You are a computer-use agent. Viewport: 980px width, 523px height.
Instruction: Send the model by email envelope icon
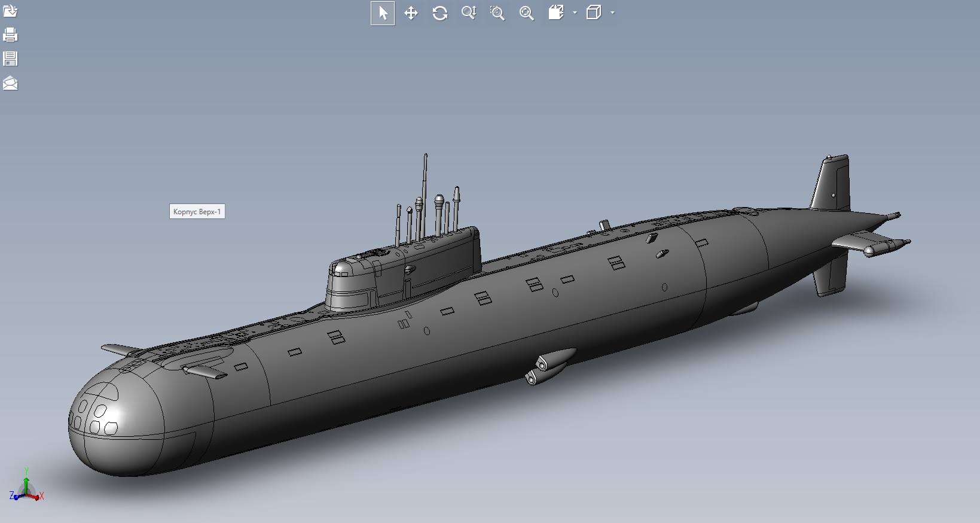10,83
